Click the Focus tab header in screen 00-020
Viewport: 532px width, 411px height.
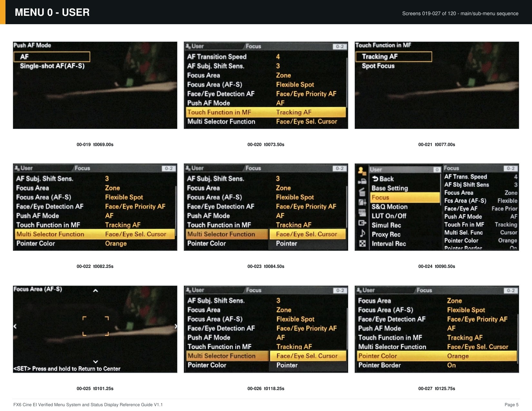click(253, 46)
